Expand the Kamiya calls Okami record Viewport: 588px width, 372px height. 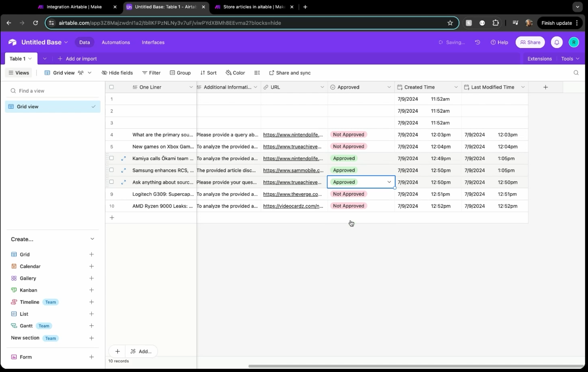(124, 158)
